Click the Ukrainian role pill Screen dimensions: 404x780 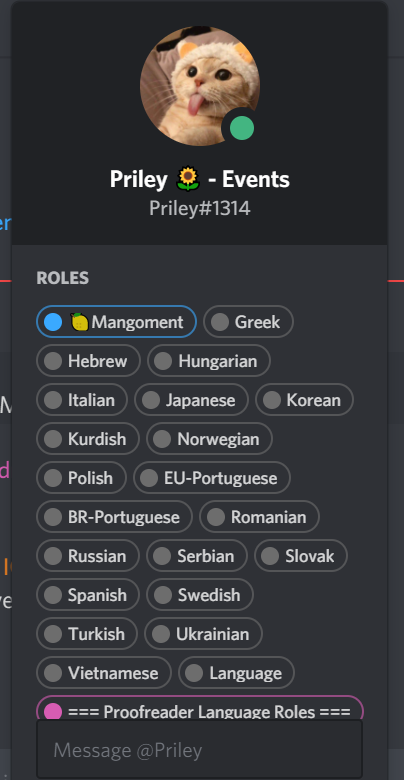tap(203, 634)
